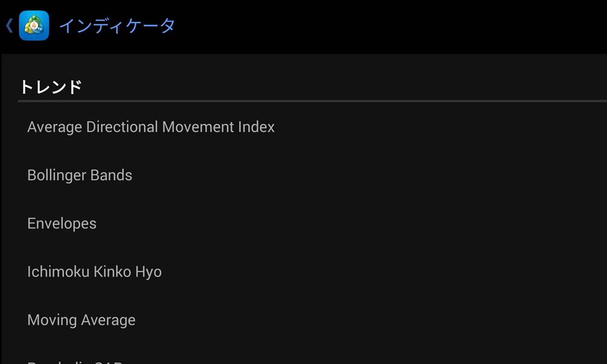
Task: Open the Average Directional Movement Index indicator
Action: [x=151, y=127]
